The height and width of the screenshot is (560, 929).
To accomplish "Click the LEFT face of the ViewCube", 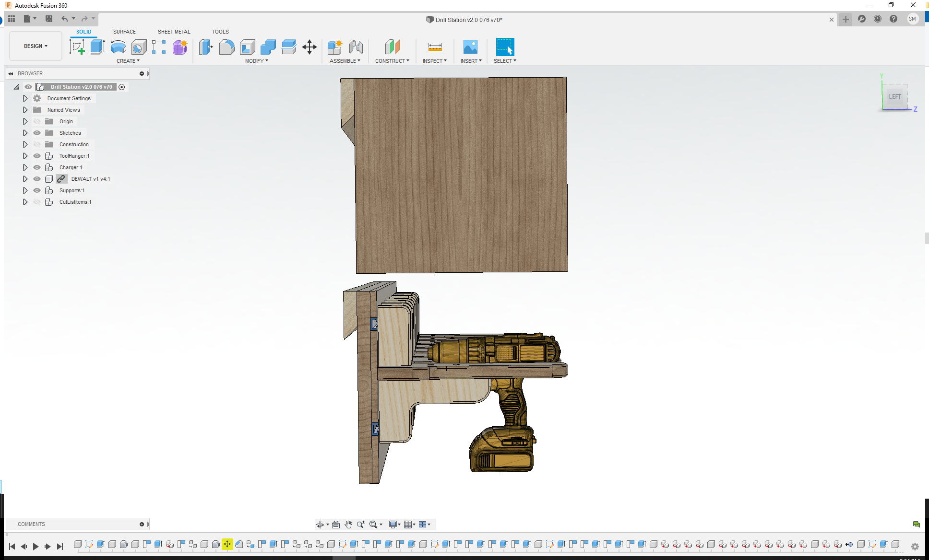I will [x=895, y=96].
